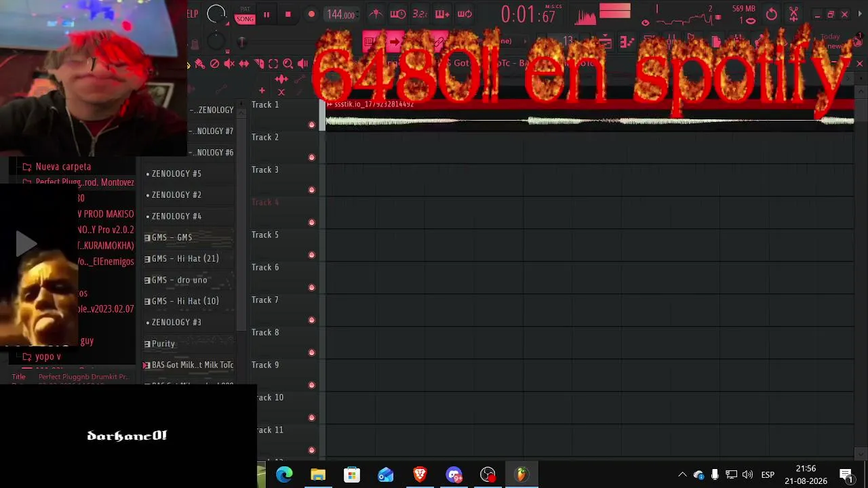Screen dimensions: 868x488
Task: Toggle the overdub recording icon
Action: (x=442, y=14)
